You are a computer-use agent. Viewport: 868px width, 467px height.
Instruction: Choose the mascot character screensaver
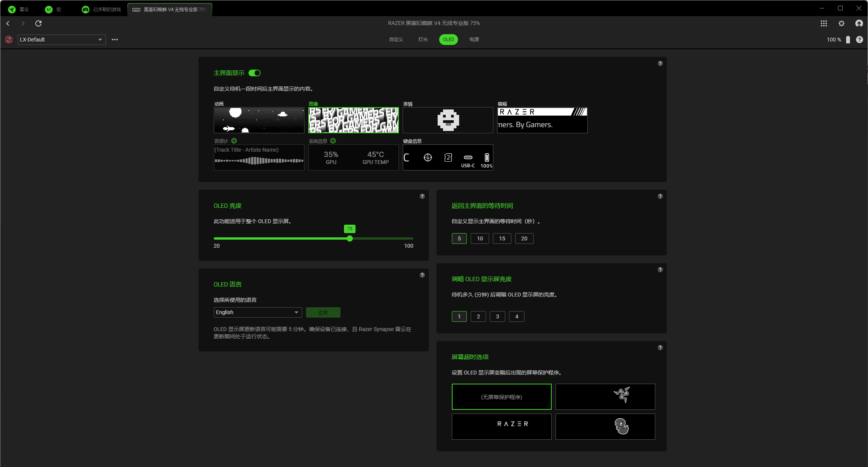(605, 427)
